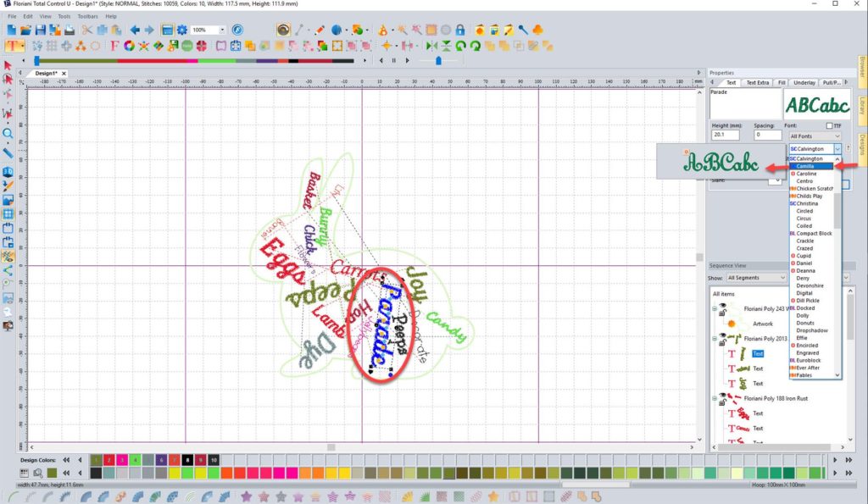Click the Cut scissors icon on the toolbar

pyautogui.click(x=86, y=28)
